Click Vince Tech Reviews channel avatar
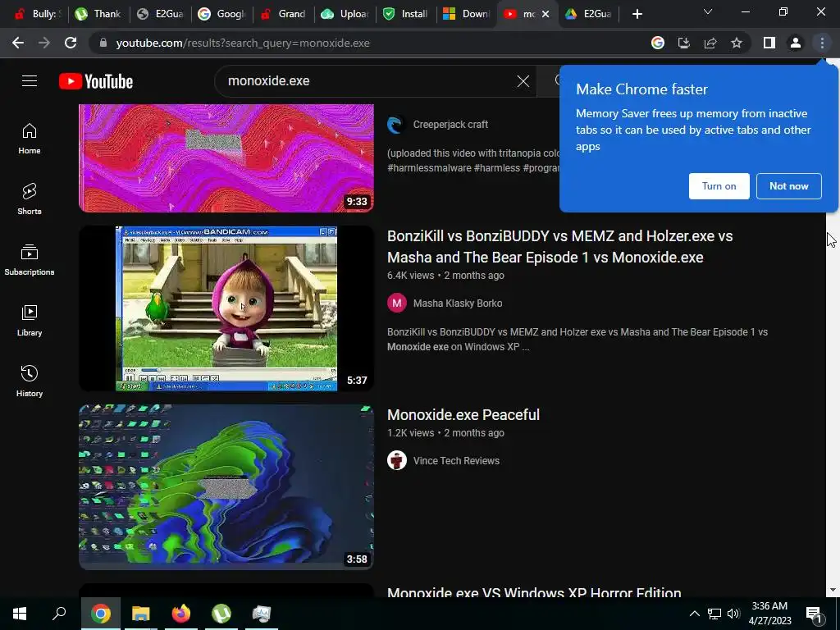 point(397,461)
